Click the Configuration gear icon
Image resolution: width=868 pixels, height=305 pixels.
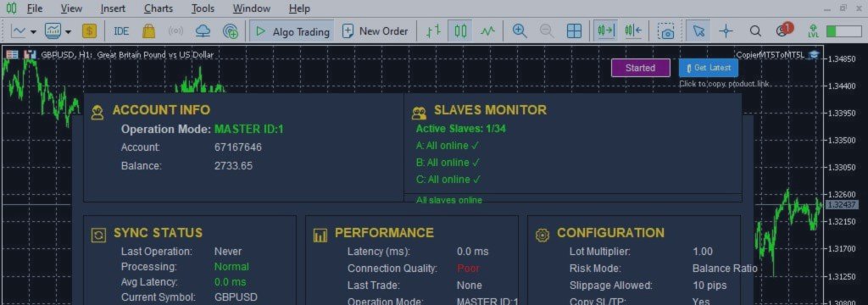tap(542, 236)
